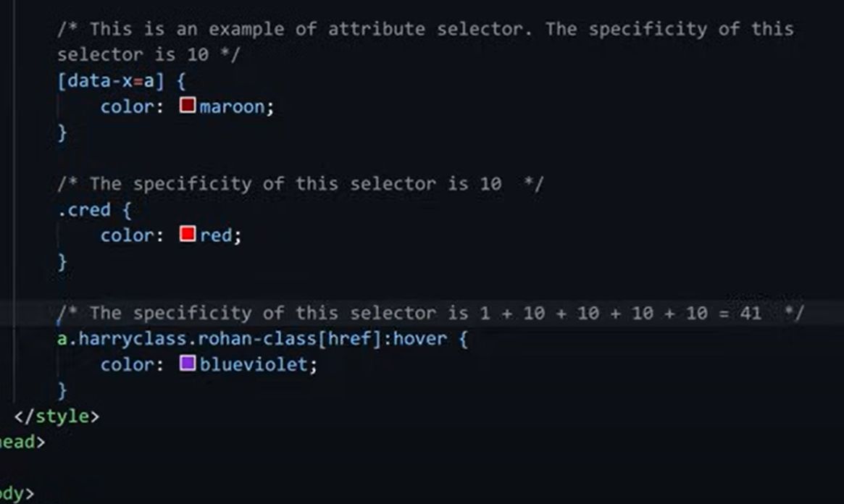This screenshot has width=844, height=504.
Task: Click the closing style tag
Action: pyautogui.click(x=57, y=416)
